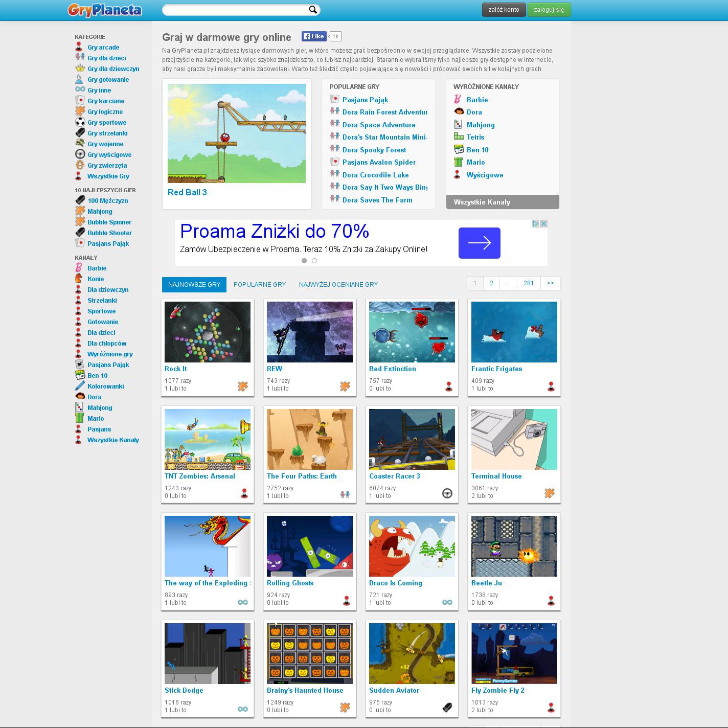Viewport: 728px width, 728px height.
Task: Click the search magnifier icon
Action: click(x=313, y=10)
